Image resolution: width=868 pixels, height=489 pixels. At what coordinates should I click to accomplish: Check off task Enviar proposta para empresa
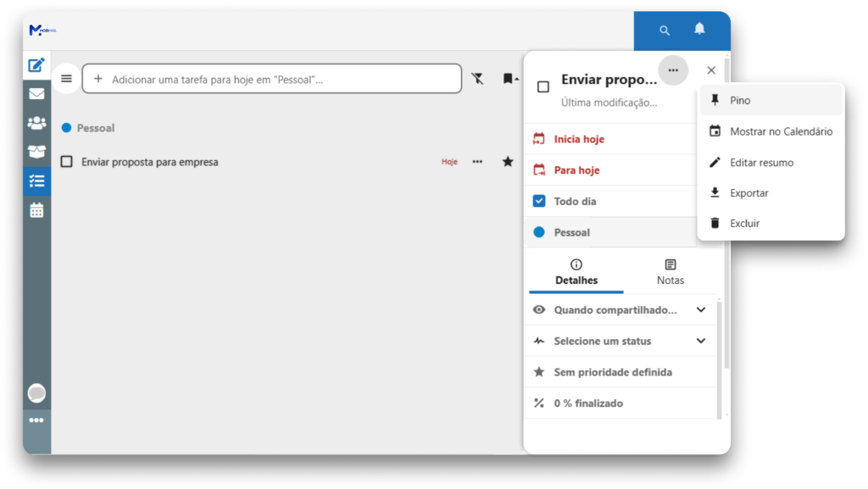(67, 162)
